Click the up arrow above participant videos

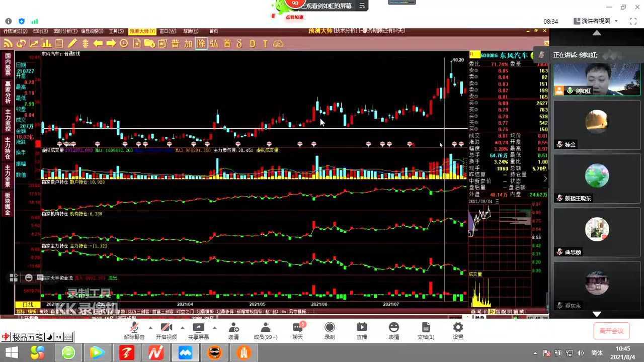click(x=597, y=33)
